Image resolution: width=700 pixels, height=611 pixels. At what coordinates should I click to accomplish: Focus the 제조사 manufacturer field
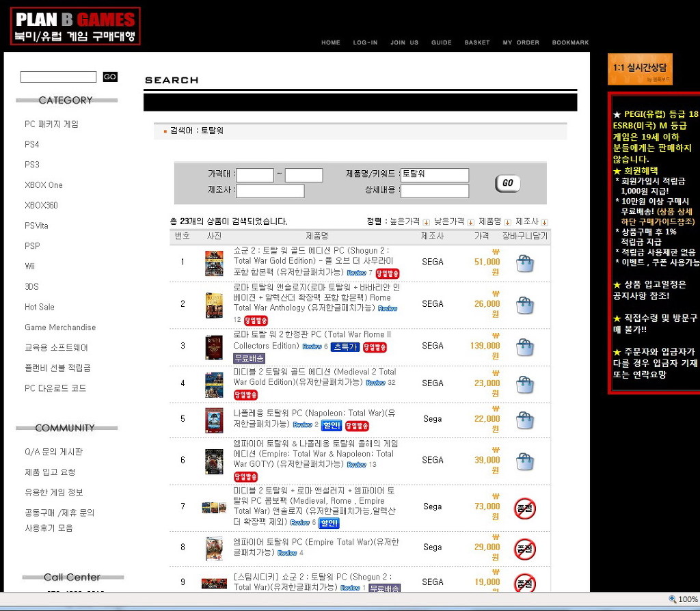[270, 191]
